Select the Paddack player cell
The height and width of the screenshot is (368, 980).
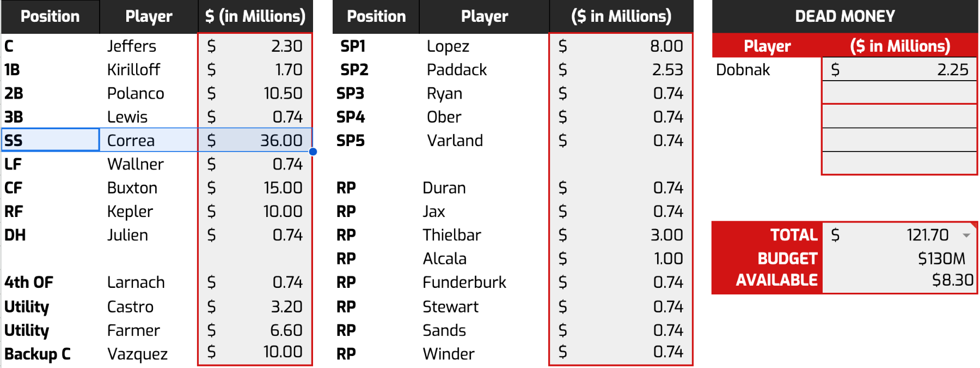(x=483, y=70)
